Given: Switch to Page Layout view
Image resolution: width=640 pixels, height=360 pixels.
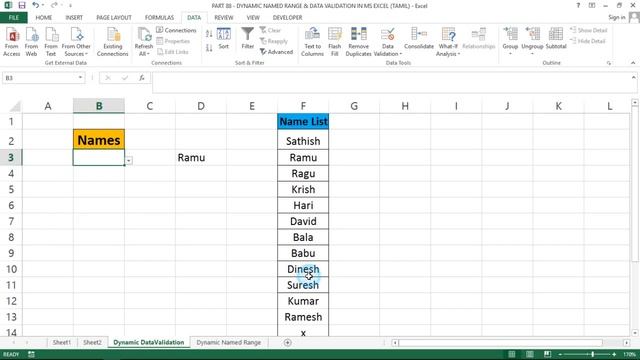Looking at the screenshot, I should [529, 354].
